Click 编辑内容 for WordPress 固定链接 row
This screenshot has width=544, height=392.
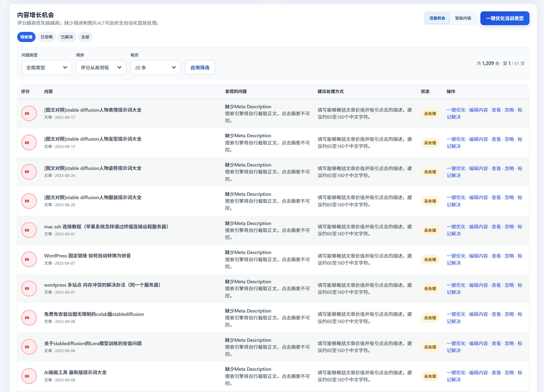478,256
